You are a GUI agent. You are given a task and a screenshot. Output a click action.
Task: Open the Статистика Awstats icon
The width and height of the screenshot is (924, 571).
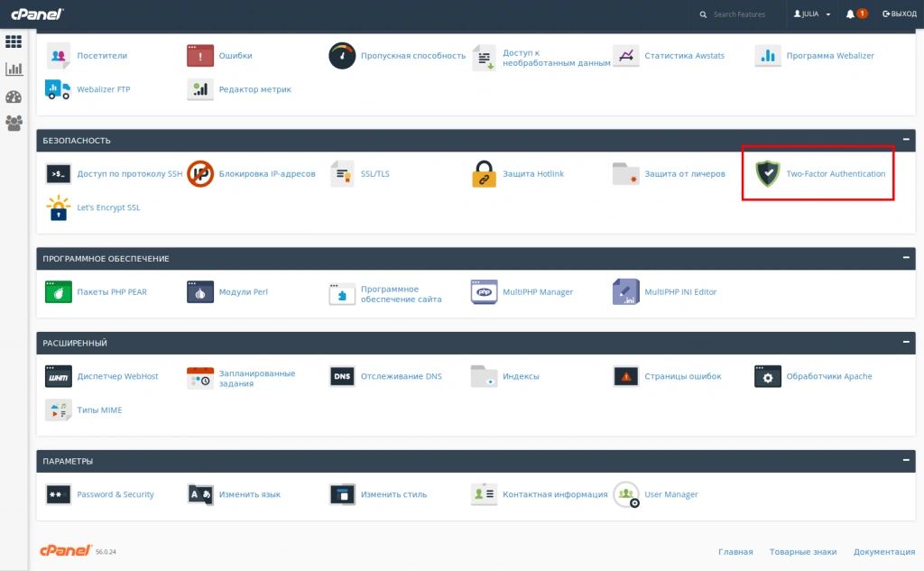click(626, 56)
